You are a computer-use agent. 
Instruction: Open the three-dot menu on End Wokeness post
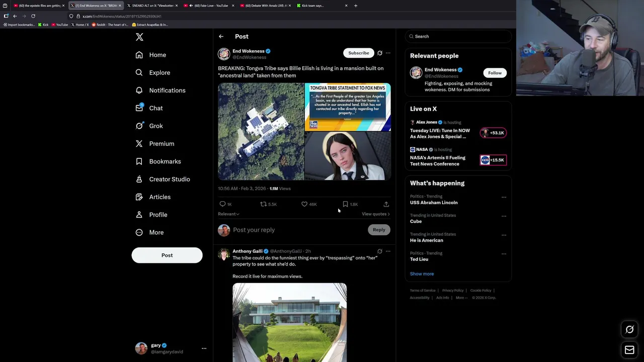click(x=388, y=53)
